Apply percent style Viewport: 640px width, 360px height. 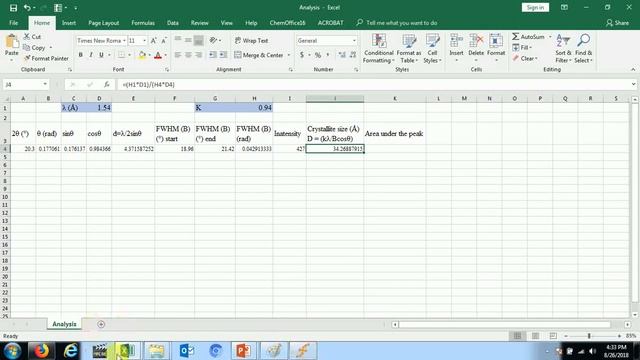318,55
